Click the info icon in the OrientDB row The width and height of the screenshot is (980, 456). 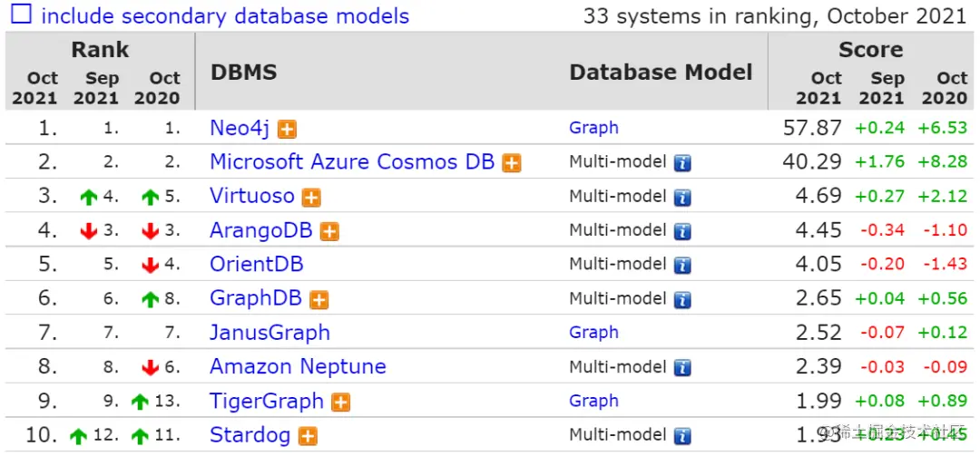682,266
